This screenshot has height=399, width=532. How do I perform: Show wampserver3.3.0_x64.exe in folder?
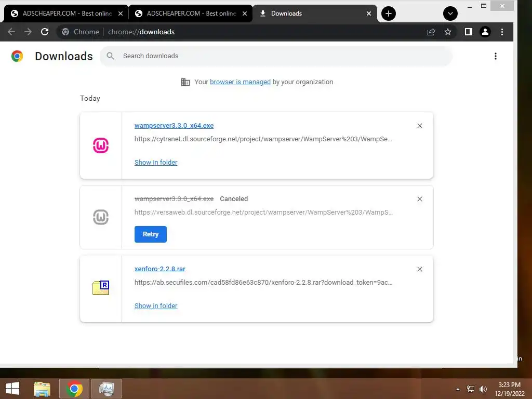click(156, 163)
